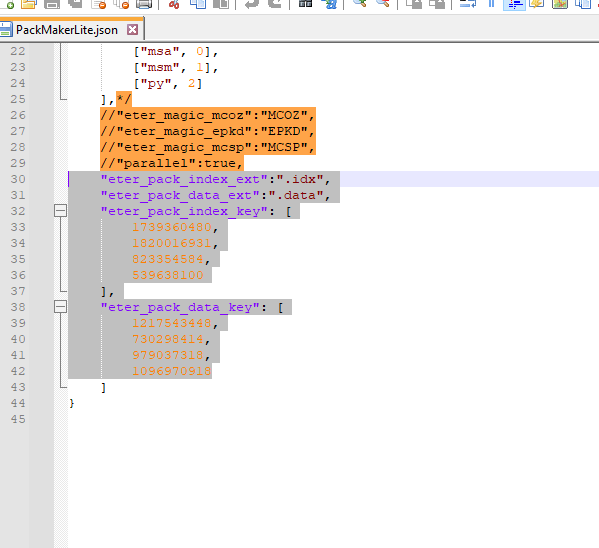Redo the edit with toolbar arrow
This screenshot has height=548, width=599.
pos(275,4)
